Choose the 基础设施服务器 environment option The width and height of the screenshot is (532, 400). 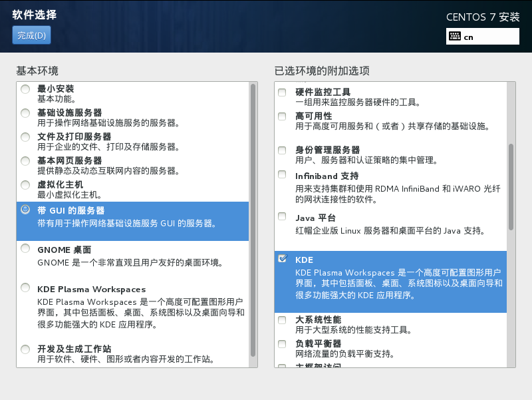click(x=25, y=113)
